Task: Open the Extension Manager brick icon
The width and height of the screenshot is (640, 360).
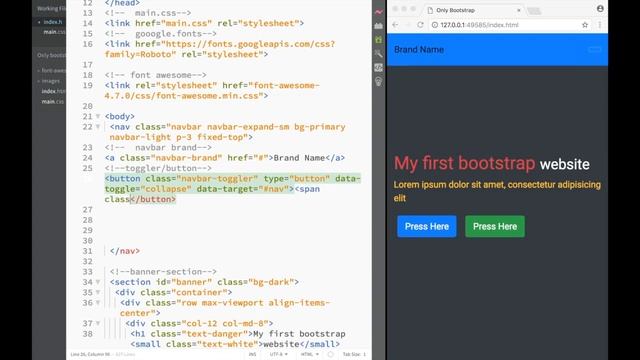Action: 379,26
